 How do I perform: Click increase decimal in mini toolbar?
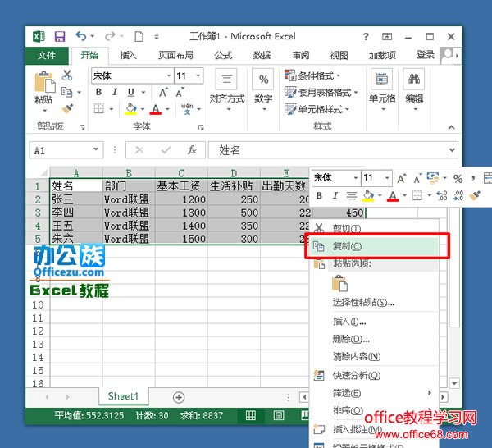pyautogui.click(x=442, y=196)
